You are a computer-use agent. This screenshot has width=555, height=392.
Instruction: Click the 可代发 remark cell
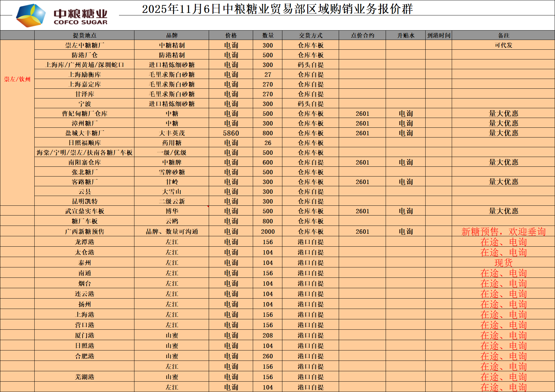tap(503, 45)
